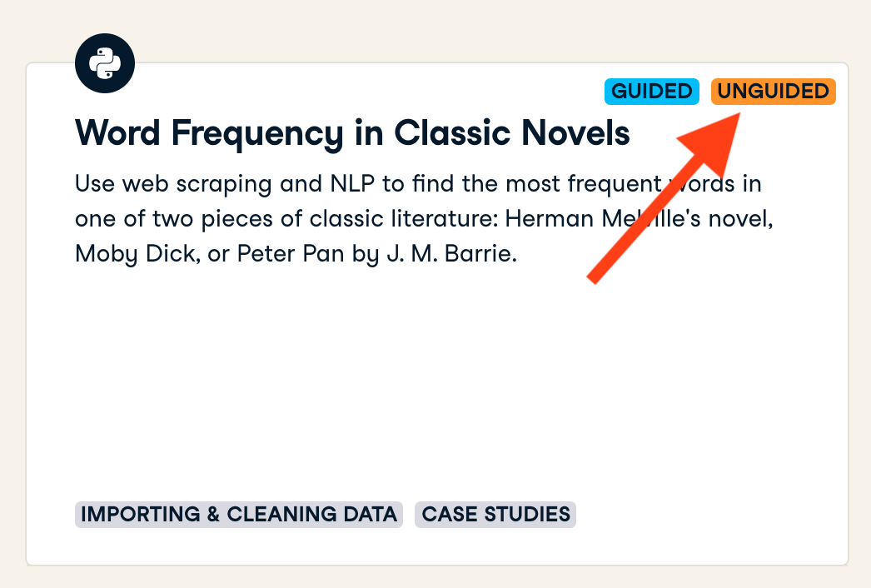Open the Word Frequency in Classic Novels title

pos(352,133)
